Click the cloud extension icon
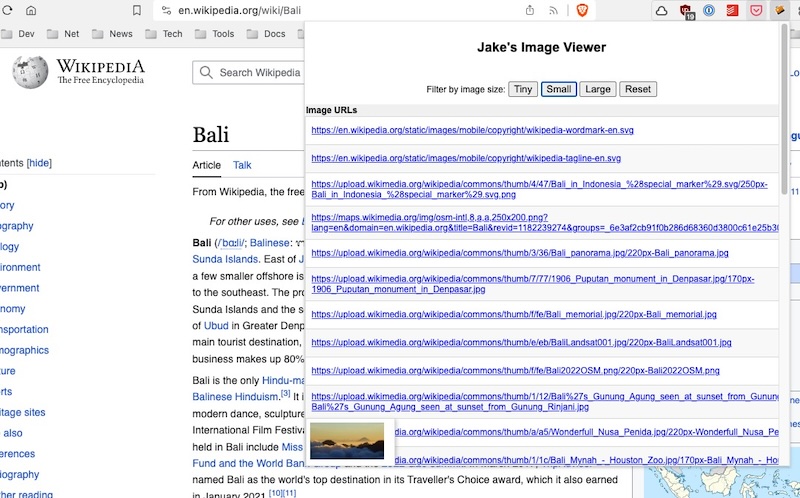The width and height of the screenshot is (800, 498). [661, 11]
